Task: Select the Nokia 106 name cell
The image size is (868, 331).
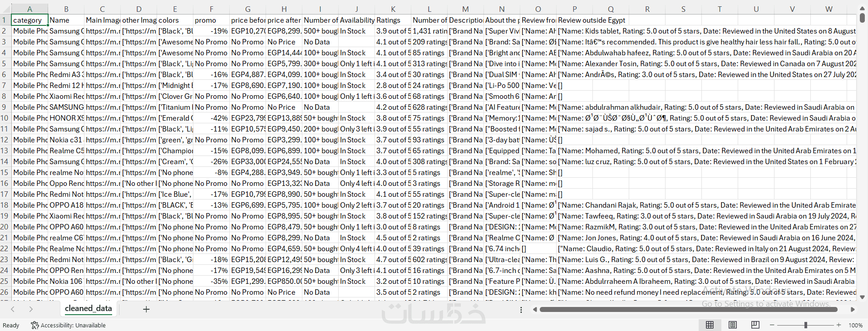Action: 66,281
